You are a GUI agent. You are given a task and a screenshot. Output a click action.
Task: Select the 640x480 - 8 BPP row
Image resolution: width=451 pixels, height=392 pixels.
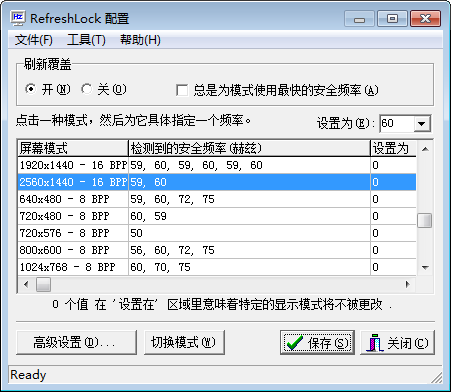coord(217,199)
